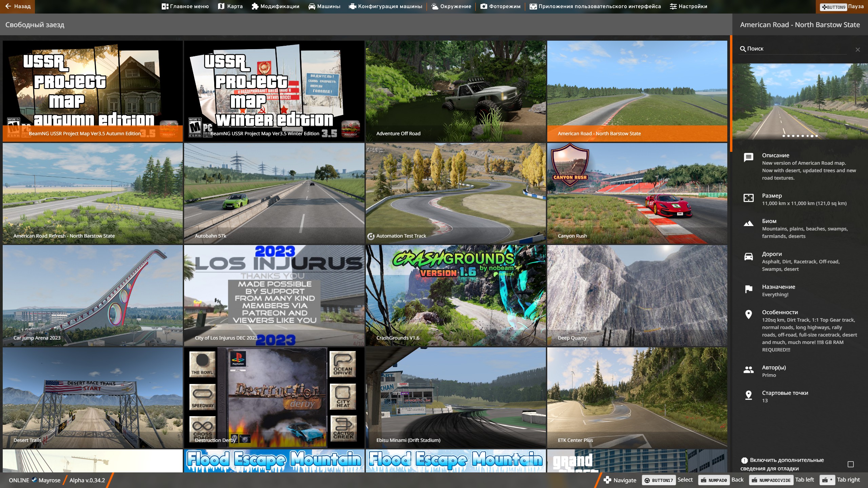Clear search with the X icon
The width and height of the screenshot is (868, 488).
coord(857,49)
